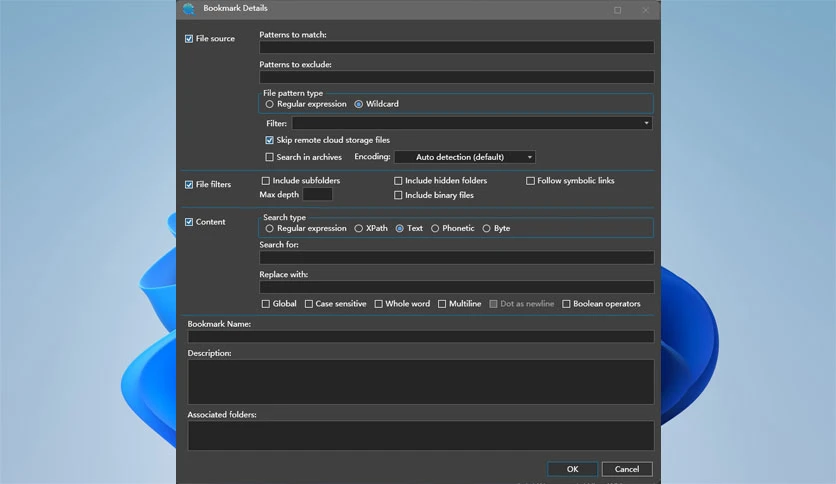Click the Bookmark Name field
836x484 pixels.
coord(421,336)
